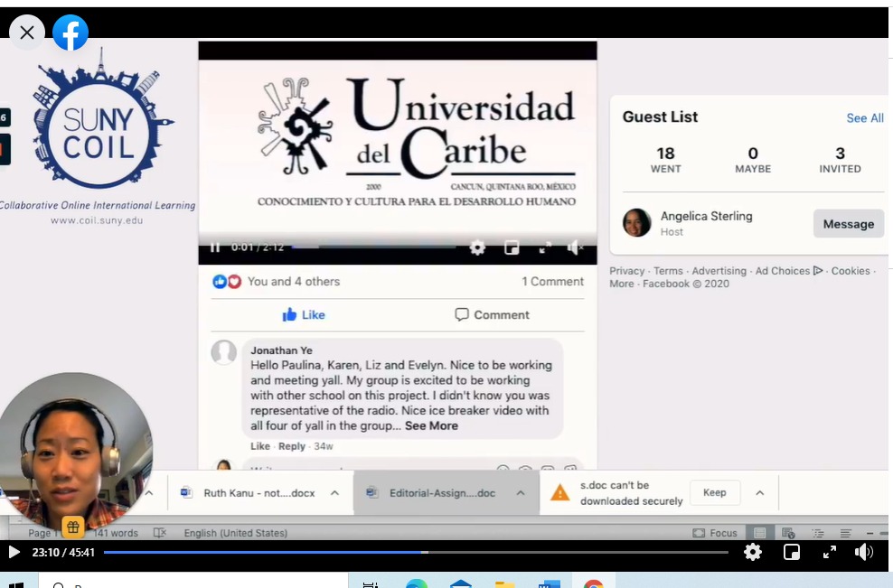Close the video overlay with X
Image resolution: width=893 pixels, height=588 pixels.
(x=27, y=33)
